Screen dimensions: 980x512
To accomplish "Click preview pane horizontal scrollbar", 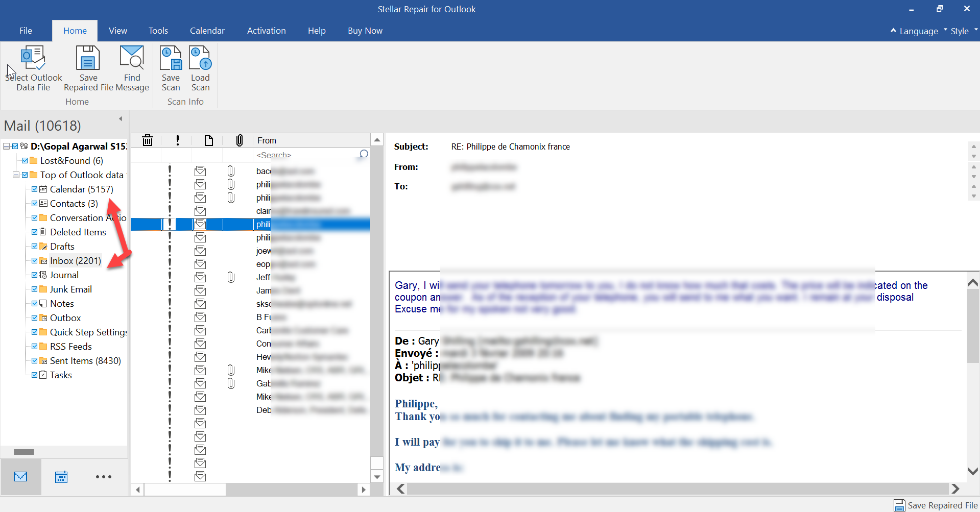I will pos(678,489).
